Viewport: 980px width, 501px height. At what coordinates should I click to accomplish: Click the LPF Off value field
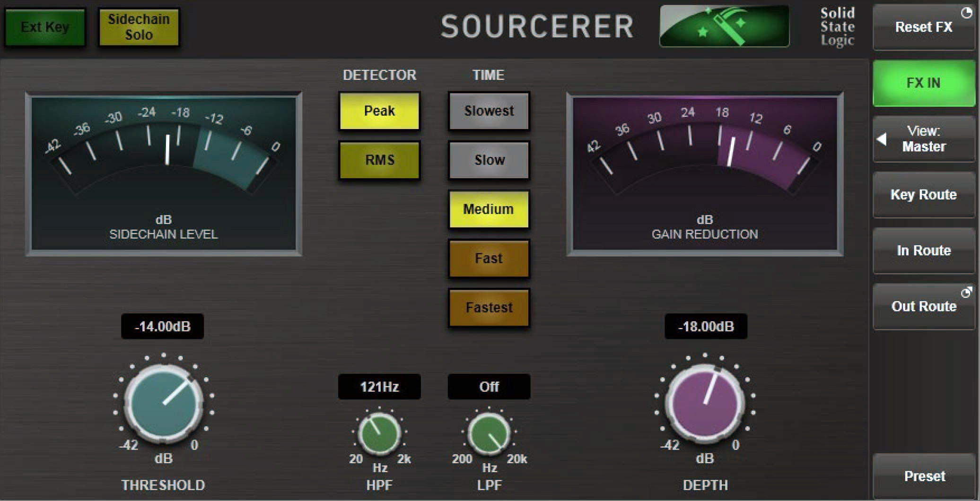489,387
